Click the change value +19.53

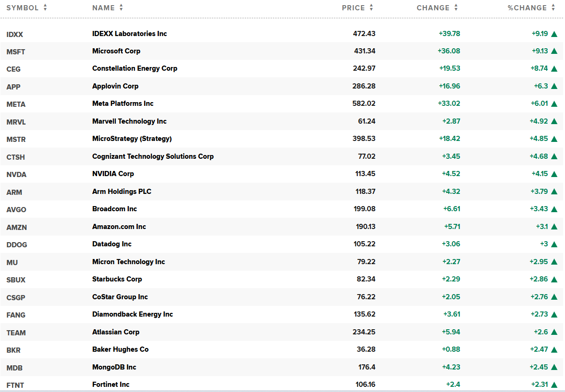tap(450, 68)
